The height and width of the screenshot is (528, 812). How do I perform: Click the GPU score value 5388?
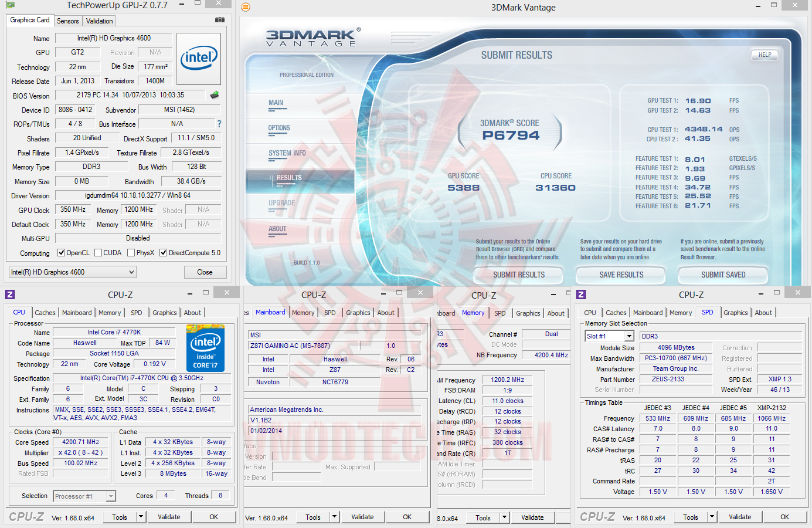[464, 188]
